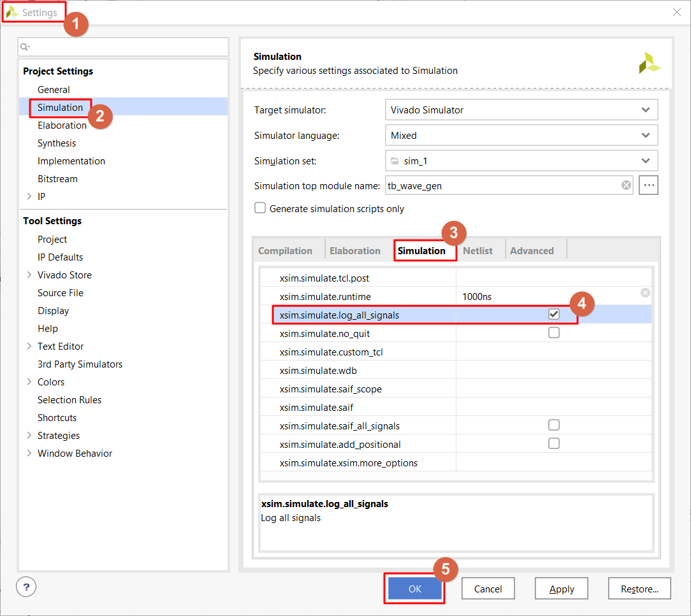691x616 pixels.
Task: Click the settings search input field
Action: tap(124, 47)
